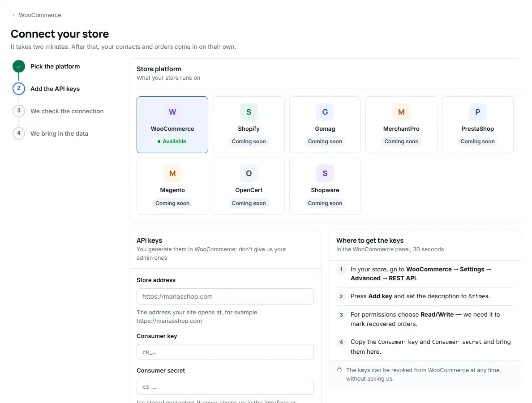Click the keys can be revoked note
This screenshot has width=532, height=403.
point(424,374)
